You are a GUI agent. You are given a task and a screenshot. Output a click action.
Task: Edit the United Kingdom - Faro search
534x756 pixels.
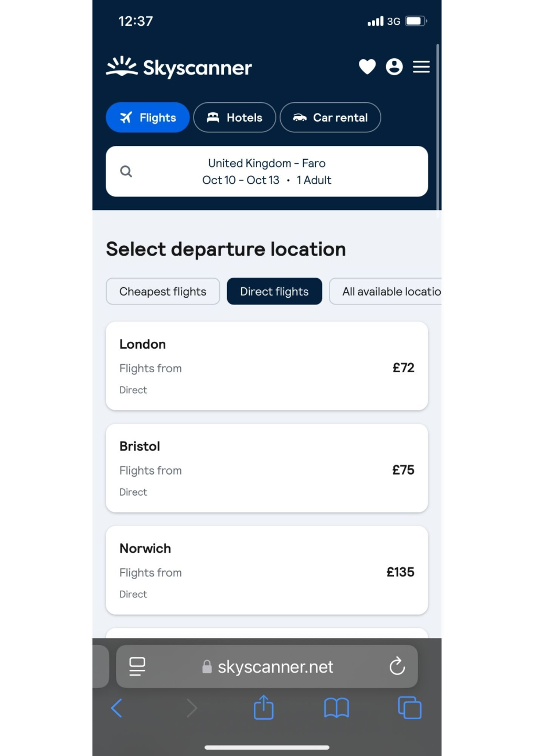(266, 171)
